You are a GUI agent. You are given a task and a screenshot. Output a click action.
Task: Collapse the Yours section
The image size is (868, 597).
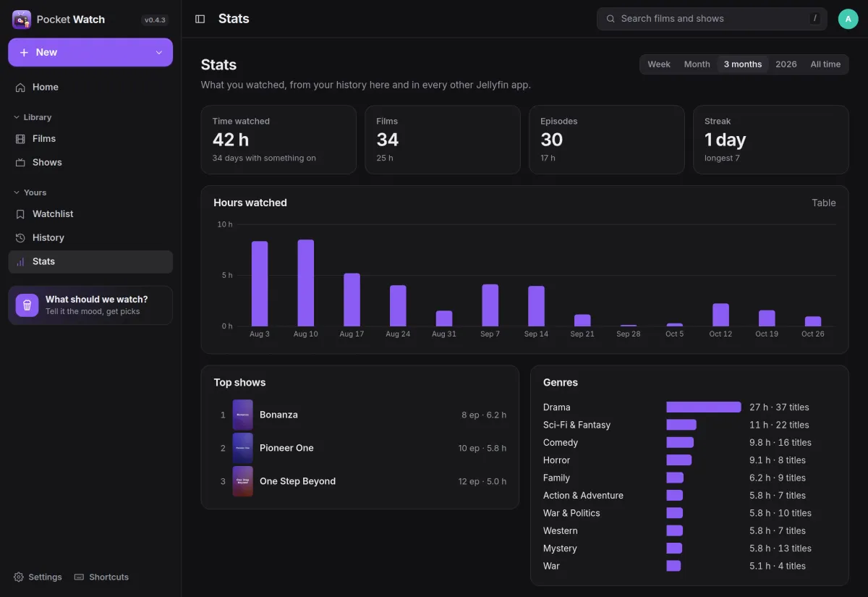pos(30,192)
